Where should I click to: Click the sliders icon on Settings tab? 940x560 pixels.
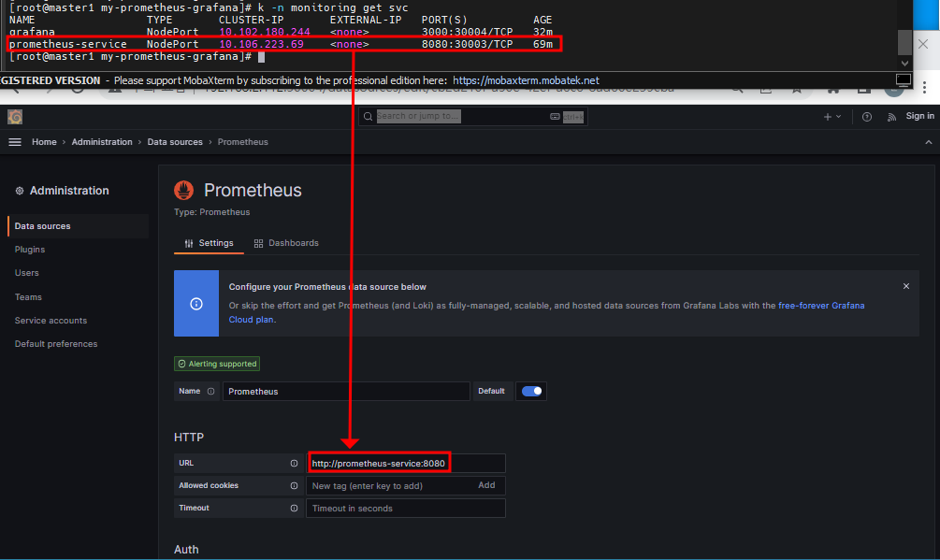click(x=189, y=243)
